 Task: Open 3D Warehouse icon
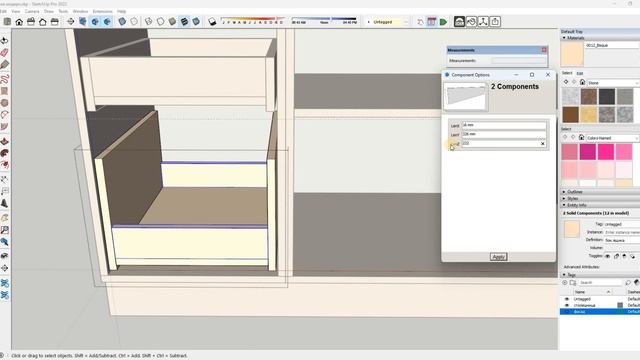459,22
